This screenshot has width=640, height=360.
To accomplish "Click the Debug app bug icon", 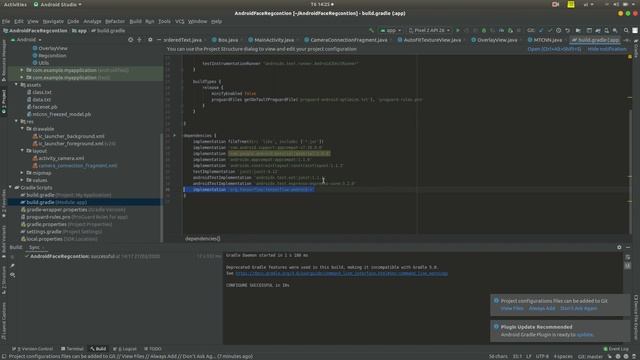I will pyautogui.click(x=484, y=30).
